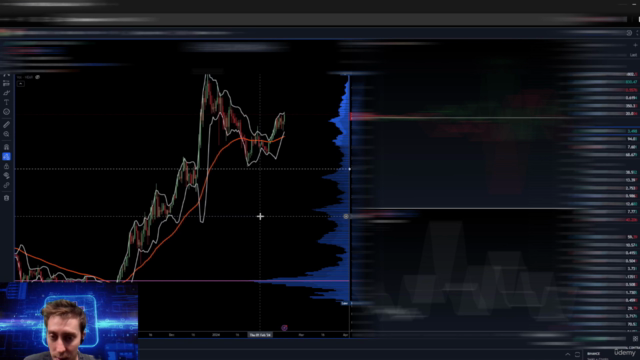Toggle lock all drawings padlock
The image size is (640, 360).
point(6,166)
